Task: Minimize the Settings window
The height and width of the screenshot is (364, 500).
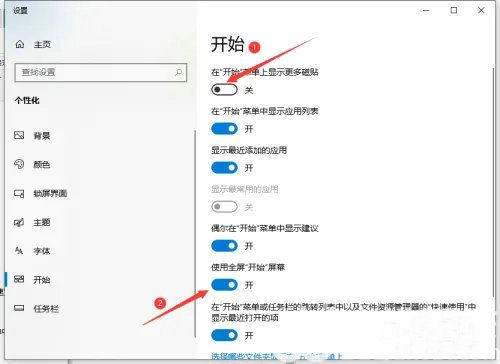Action: tap(426, 11)
